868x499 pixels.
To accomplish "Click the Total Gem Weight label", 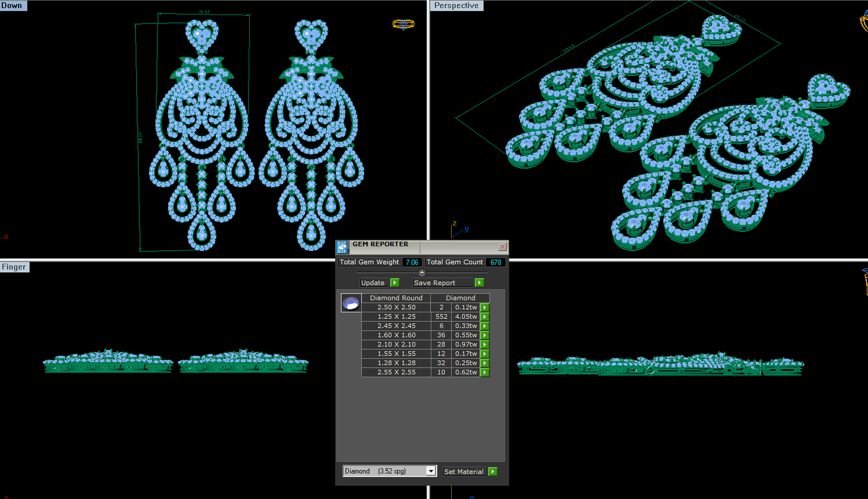I will [369, 262].
